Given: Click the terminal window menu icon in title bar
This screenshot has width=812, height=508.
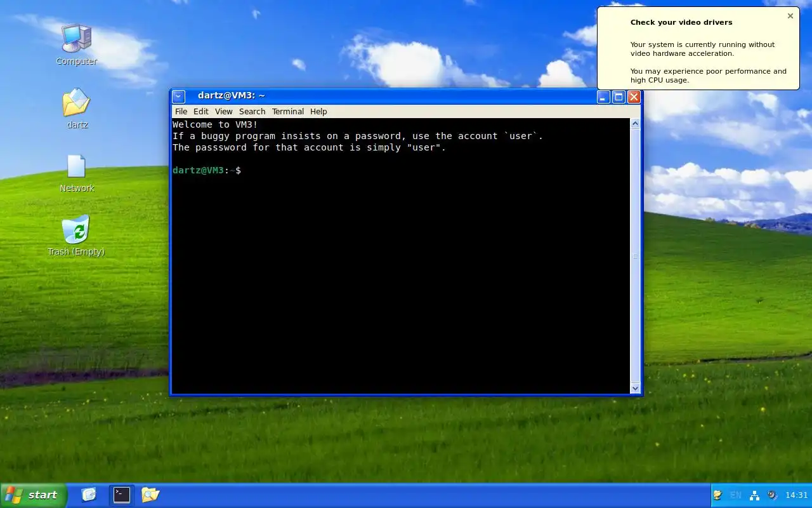Looking at the screenshot, I should [x=179, y=97].
